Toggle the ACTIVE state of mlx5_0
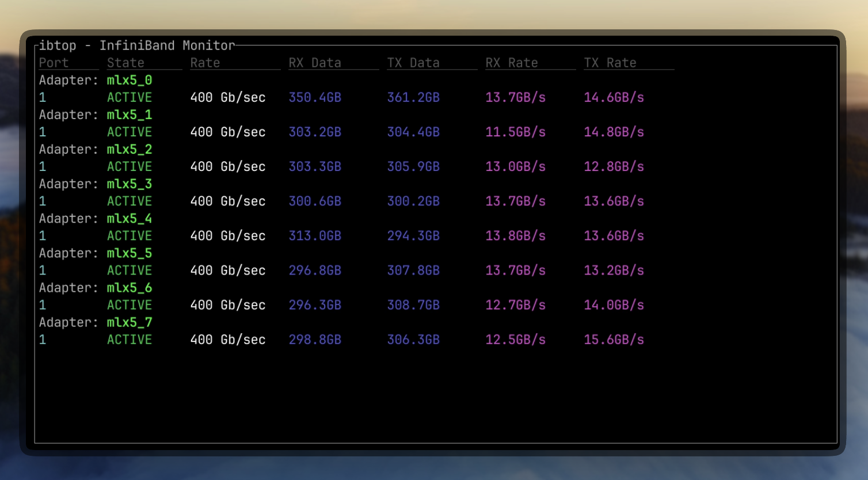The width and height of the screenshot is (868, 480). click(130, 97)
